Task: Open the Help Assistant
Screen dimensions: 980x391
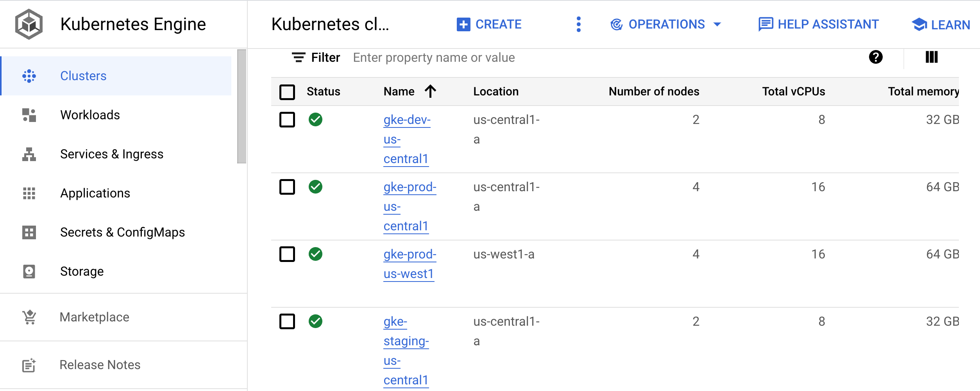Action: pyautogui.click(x=817, y=24)
